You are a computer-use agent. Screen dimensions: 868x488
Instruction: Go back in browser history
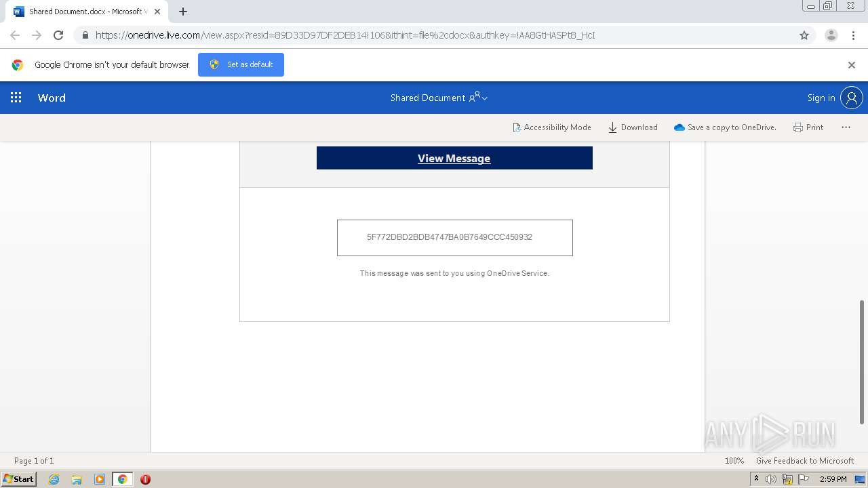15,35
